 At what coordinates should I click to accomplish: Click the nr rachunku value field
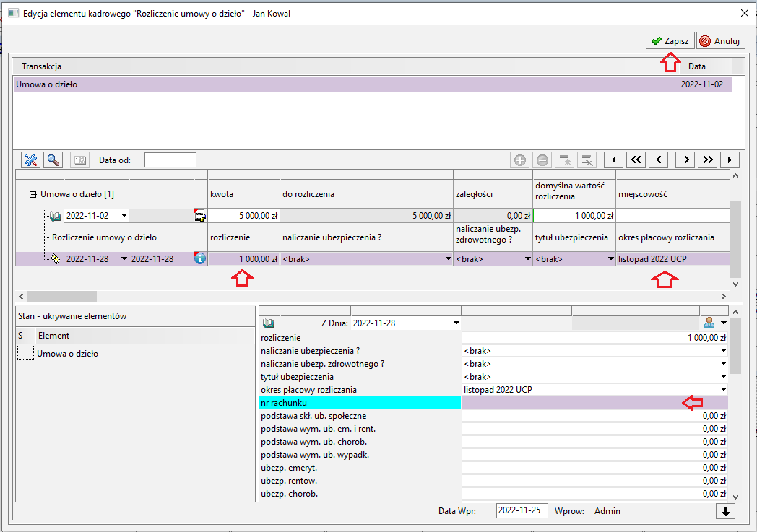(594, 403)
